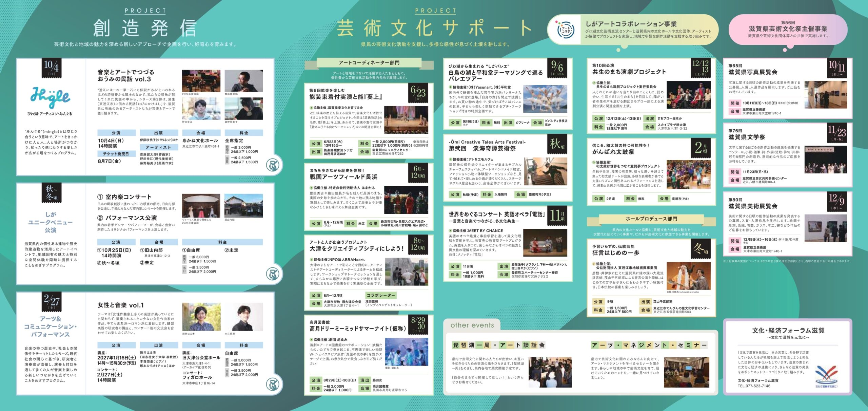Click arrow bullet beside 協働主催:滋賀能楽文化を育てる会
Image resolution: width=868 pixels, height=411 pixels.
311,108
